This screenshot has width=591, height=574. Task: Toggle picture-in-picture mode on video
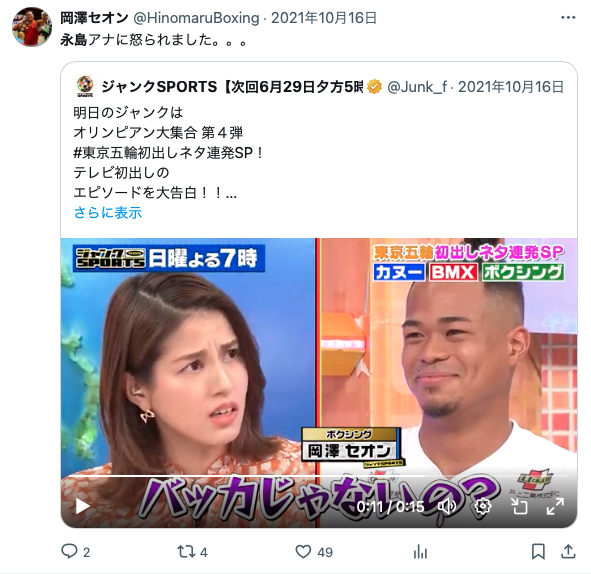pos(520,506)
